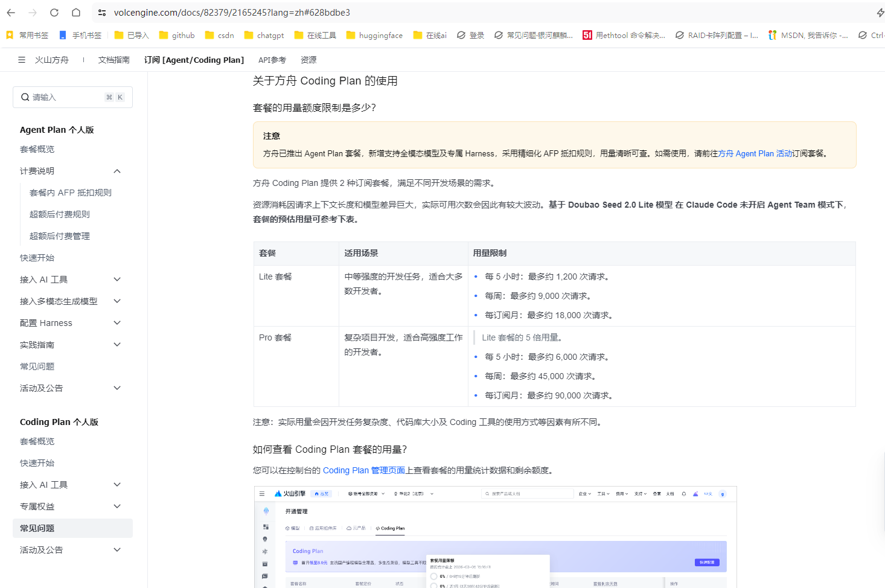Toggle the 火山方舟 hamburger menu

[22, 60]
